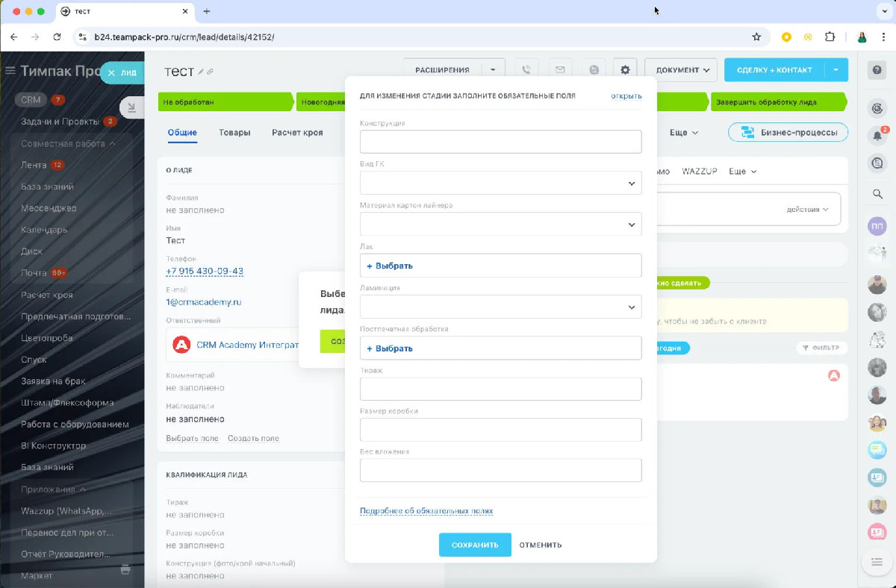The width and height of the screenshot is (896, 588).
Task: Click the pencil icon to edit lead title
Action: pos(201,72)
